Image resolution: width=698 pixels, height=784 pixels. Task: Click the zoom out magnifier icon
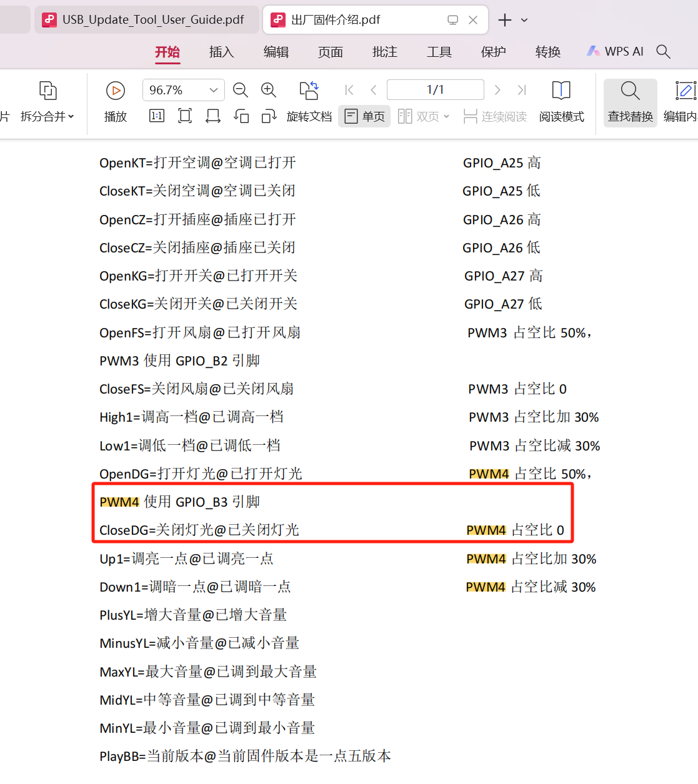(241, 90)
